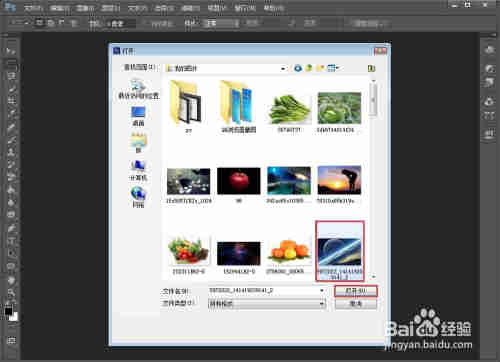Select the folder showing black-framed pictures
This screenshot has height=362, width=500.
click(x=189, y=107)
